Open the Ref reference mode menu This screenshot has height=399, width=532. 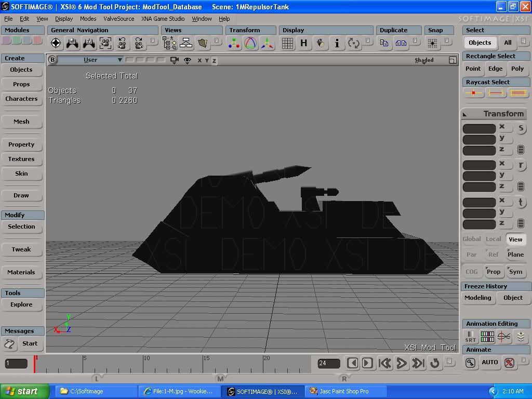point(494,255)
